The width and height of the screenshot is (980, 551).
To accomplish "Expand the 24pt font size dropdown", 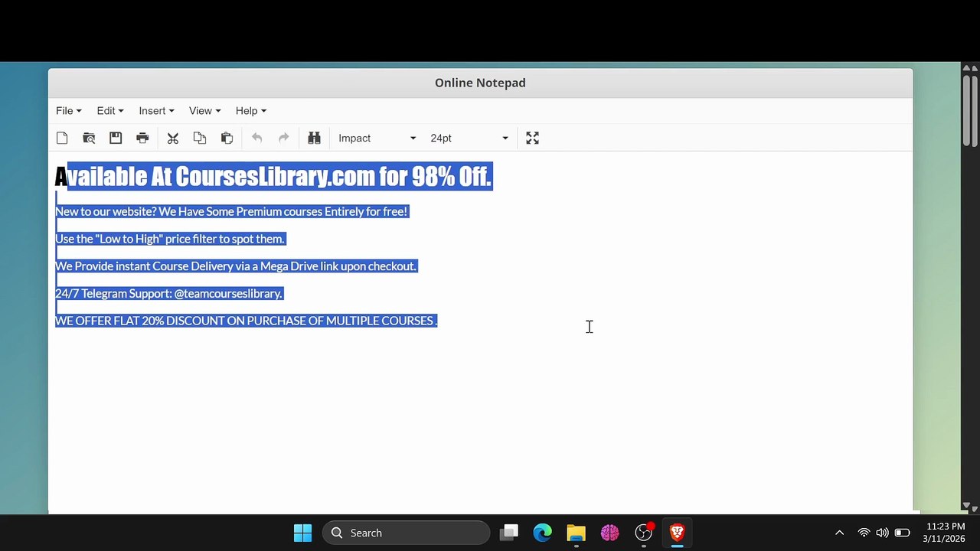I will tap(469, 138).
